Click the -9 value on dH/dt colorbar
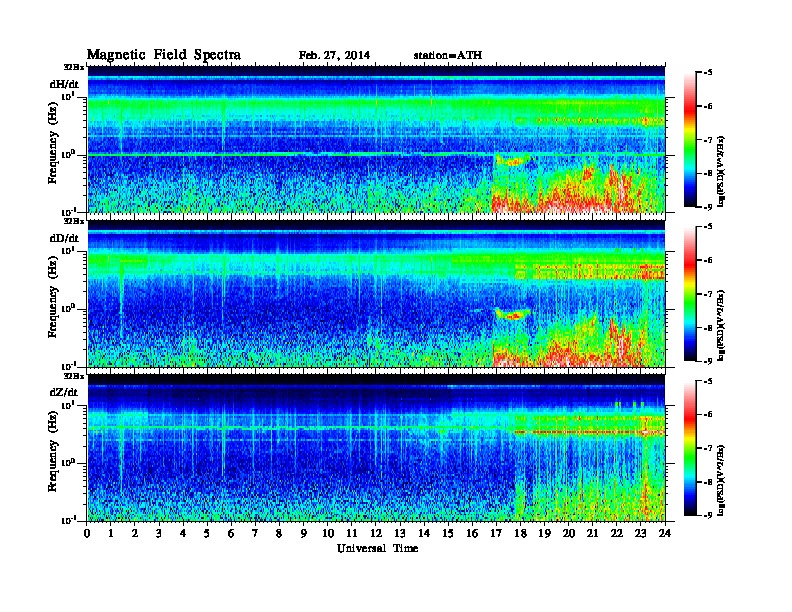The image size is (792, 612). 708,207
